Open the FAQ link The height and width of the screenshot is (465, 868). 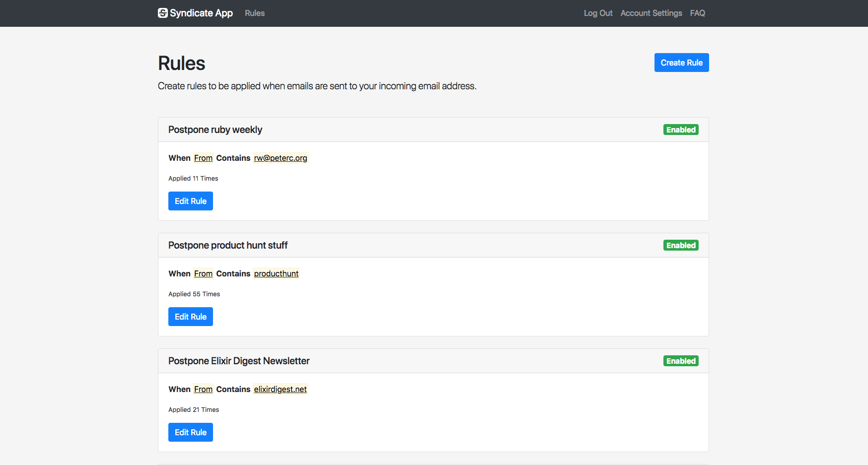[697, 13]
